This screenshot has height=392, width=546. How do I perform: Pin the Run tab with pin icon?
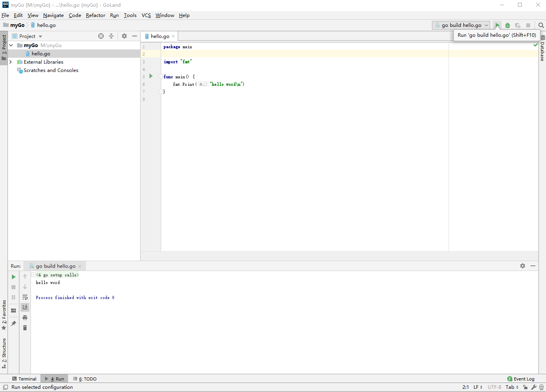coord(13,324)
